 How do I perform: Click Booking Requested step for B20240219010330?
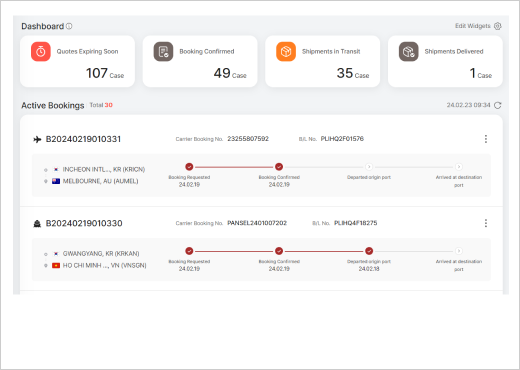189,251
